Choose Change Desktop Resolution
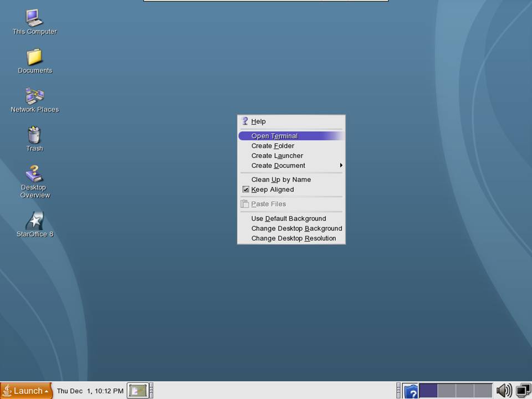 click(x=291, y=238)
